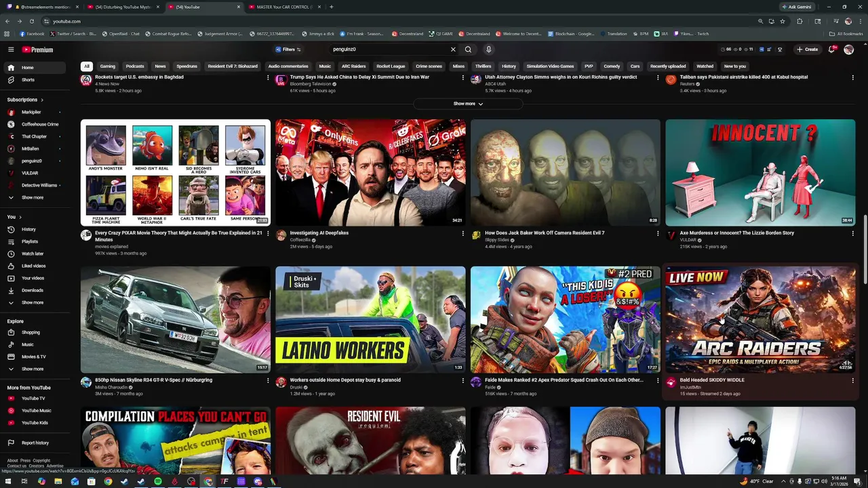Open Movies & TV under Explore

click(34, 357)
